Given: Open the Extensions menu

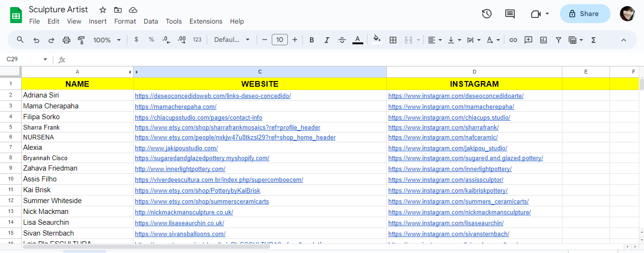Looking at the screenshot, I should 206,21.
